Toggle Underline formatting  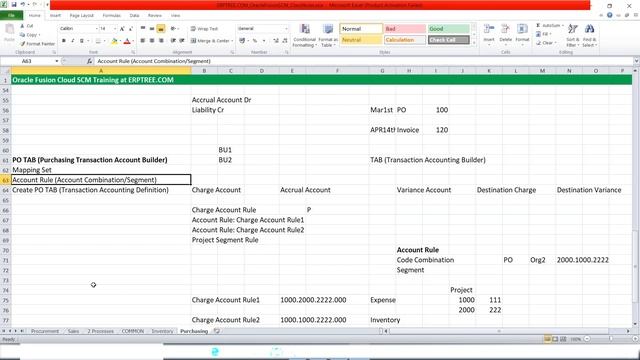pos(82,41)
